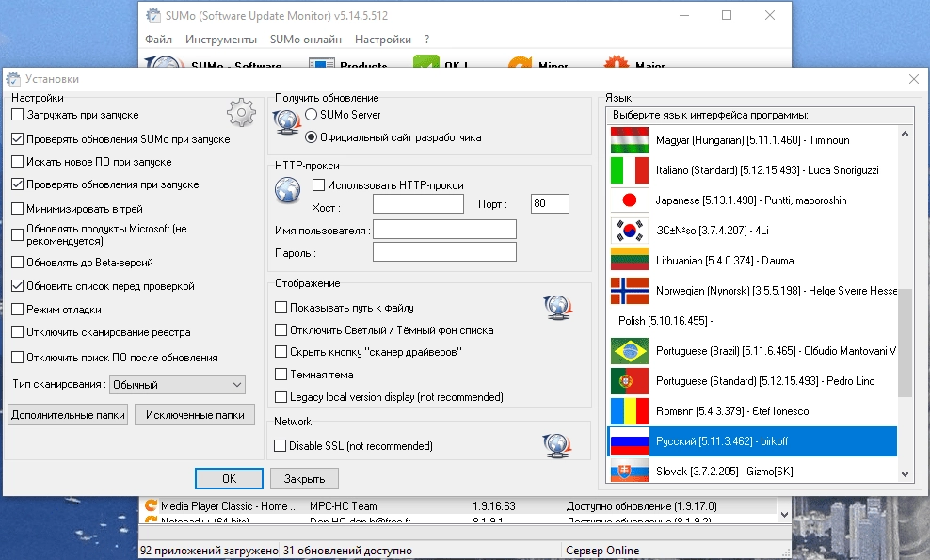The image size is (930, 560).
Task: Click Media Player Classic row icon in main window
Action: (152, 505)
